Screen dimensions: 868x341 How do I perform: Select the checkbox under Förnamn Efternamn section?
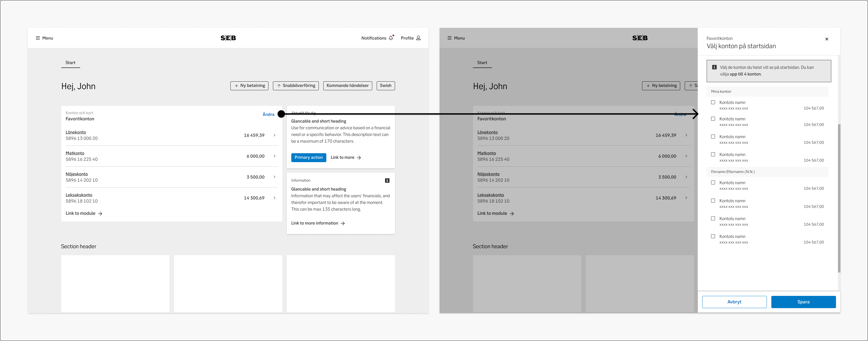tap(713, 182)
